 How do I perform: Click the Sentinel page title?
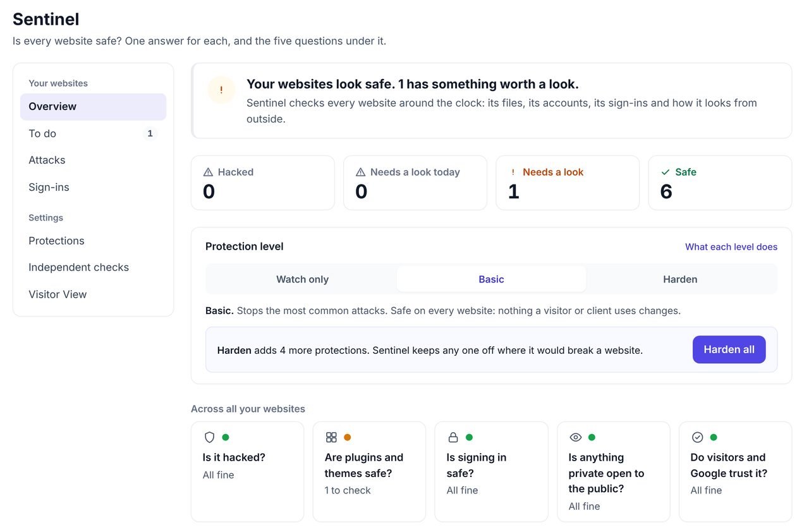[x=46, y=20]
